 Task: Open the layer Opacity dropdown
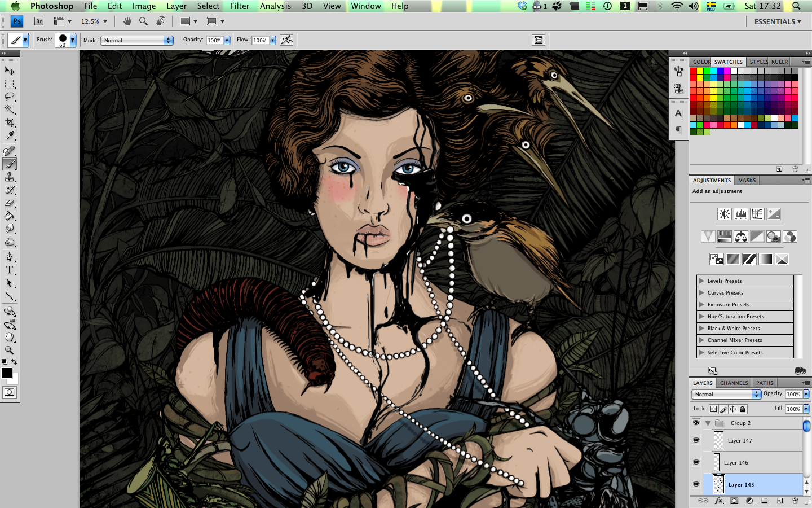806,394
